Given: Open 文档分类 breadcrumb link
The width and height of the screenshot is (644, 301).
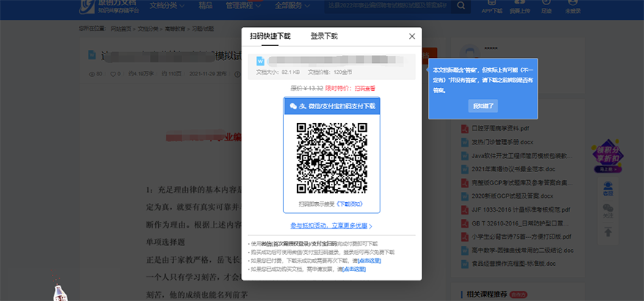Looking at the screenshot, I should tap(148, 29).
